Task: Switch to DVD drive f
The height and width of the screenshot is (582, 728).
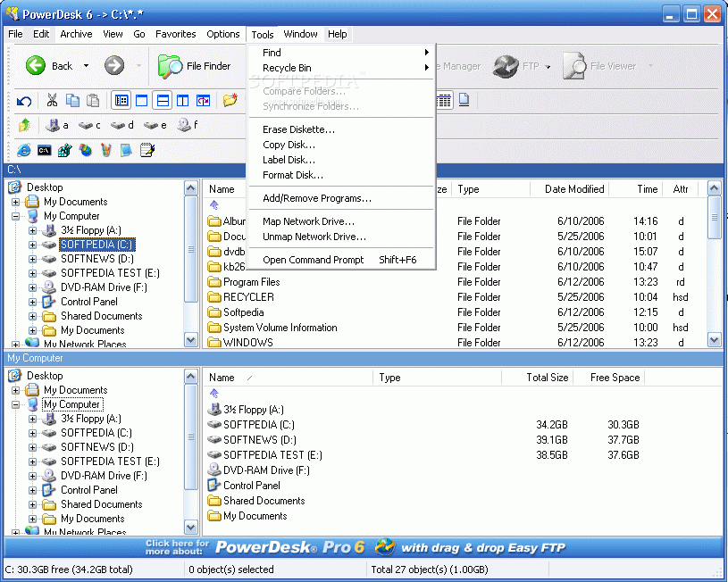Action: click(x=188, y=125)
